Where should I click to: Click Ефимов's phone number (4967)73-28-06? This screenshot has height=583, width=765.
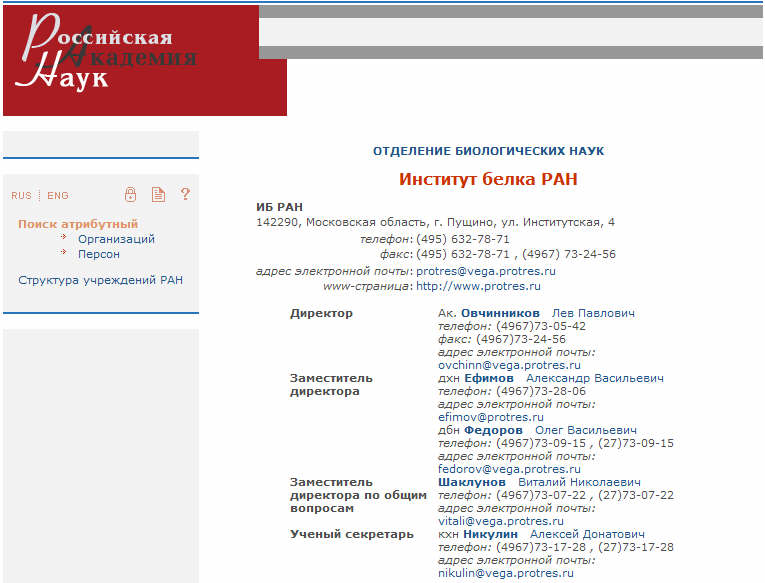point(541,391)
